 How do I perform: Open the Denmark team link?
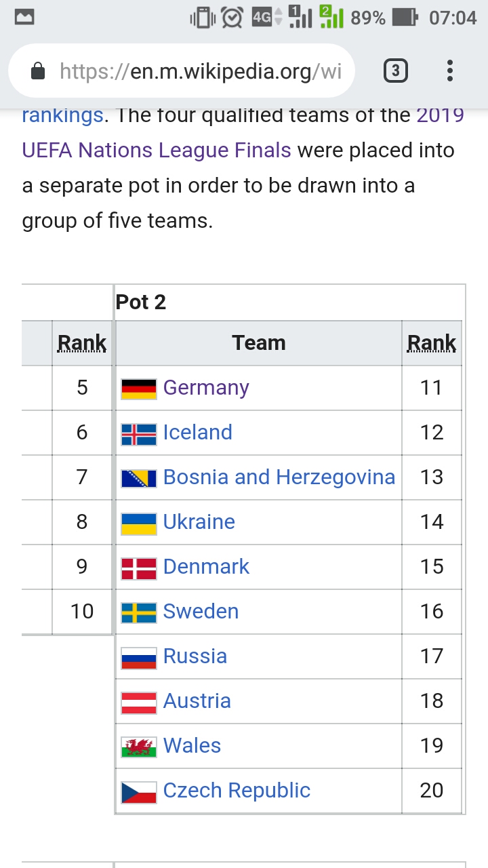(x=206, y=567)
